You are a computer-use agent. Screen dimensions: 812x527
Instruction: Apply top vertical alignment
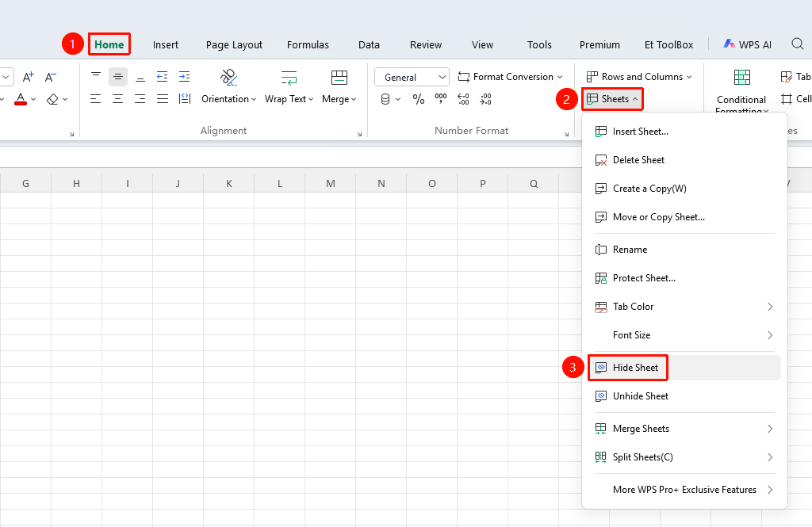(x=96, y=77)
